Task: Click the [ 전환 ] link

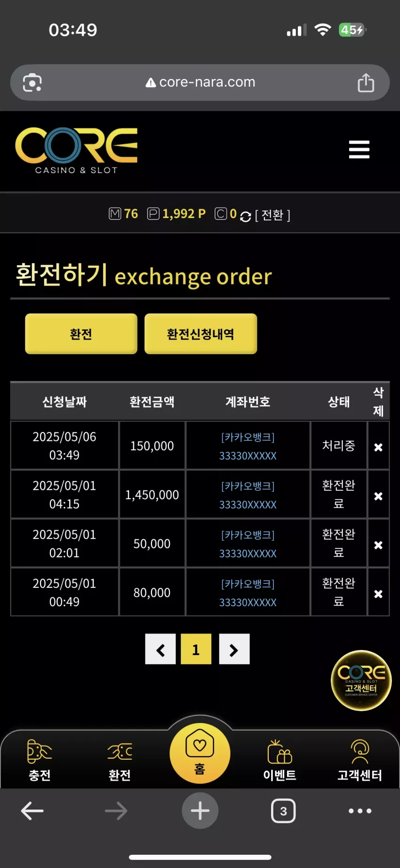Action: 272,215
